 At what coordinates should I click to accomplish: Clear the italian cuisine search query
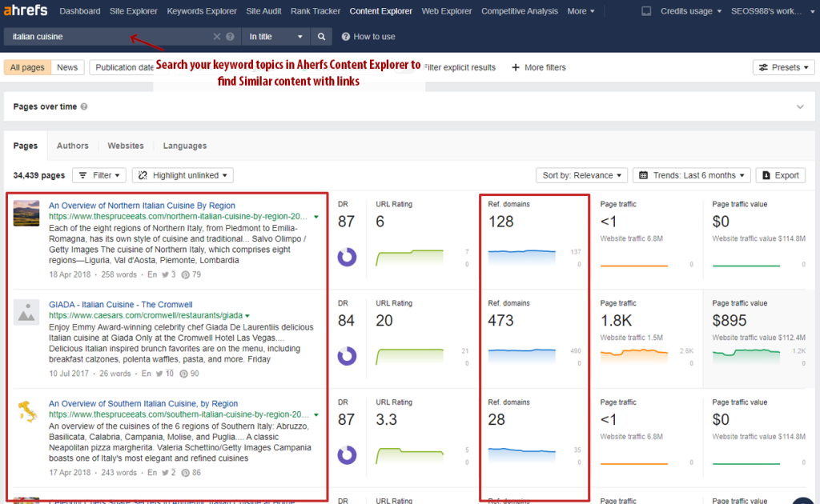pos(216,37)
